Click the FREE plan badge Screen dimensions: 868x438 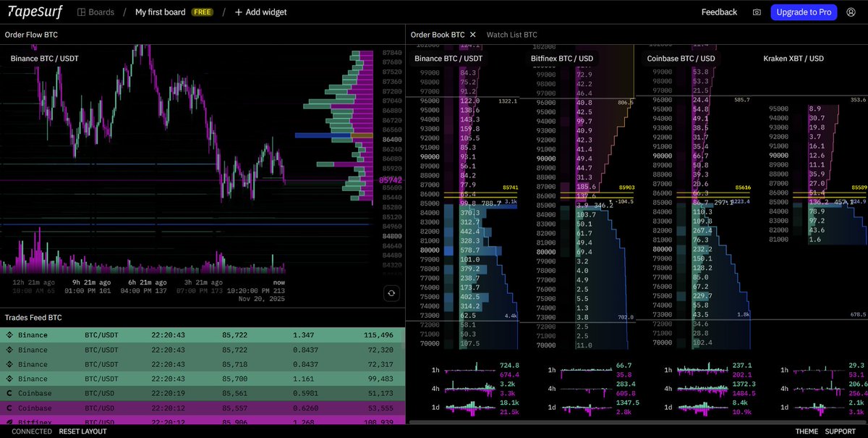tap(202, 12)
